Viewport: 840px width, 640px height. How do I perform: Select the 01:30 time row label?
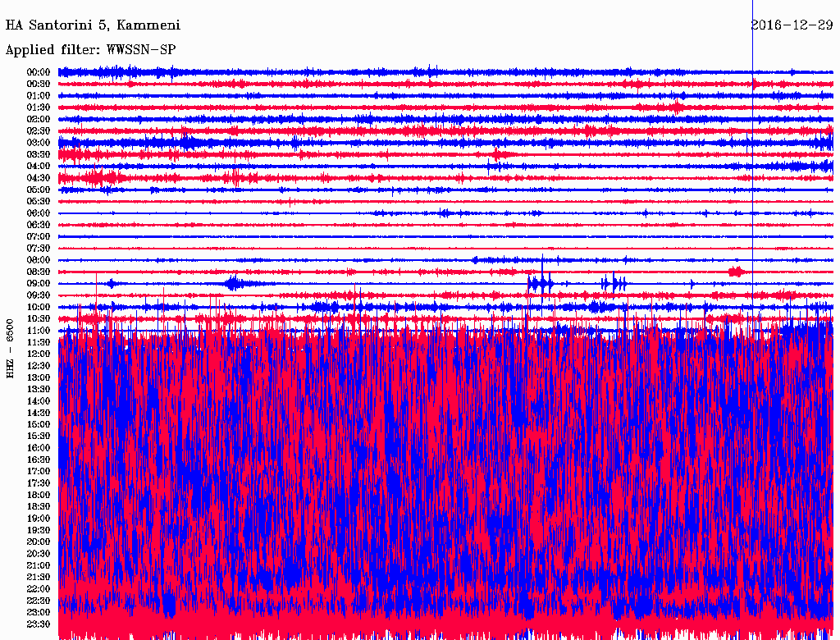39,107
